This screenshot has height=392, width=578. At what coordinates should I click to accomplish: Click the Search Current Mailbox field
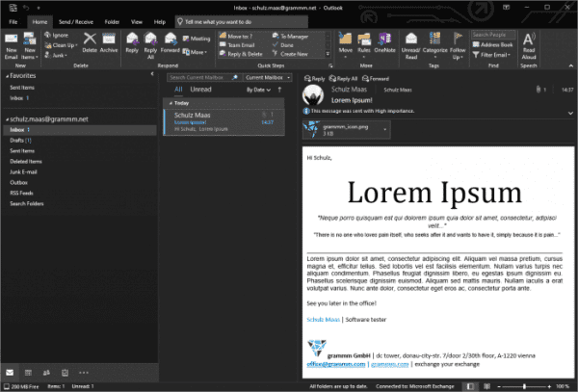tap(199, 77)
